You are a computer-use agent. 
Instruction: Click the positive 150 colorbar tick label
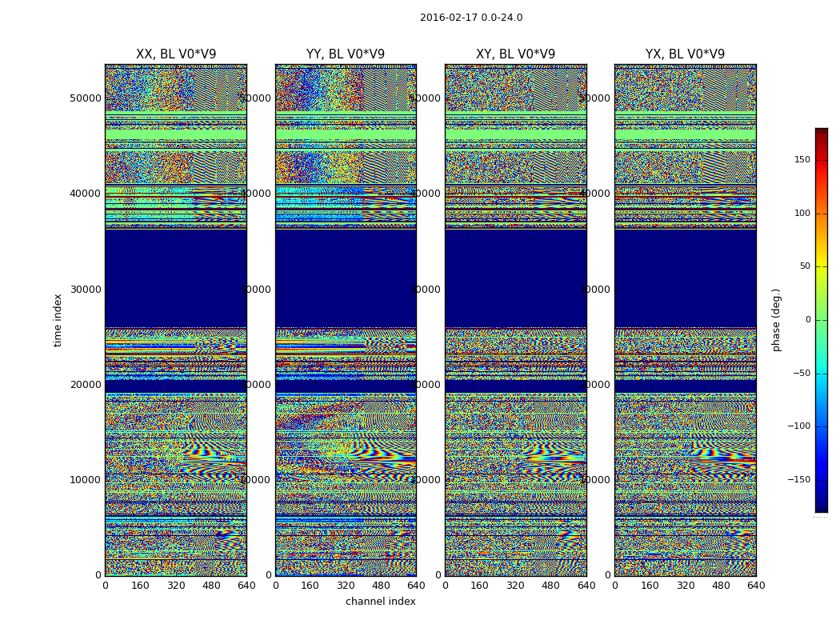(802, 159)
